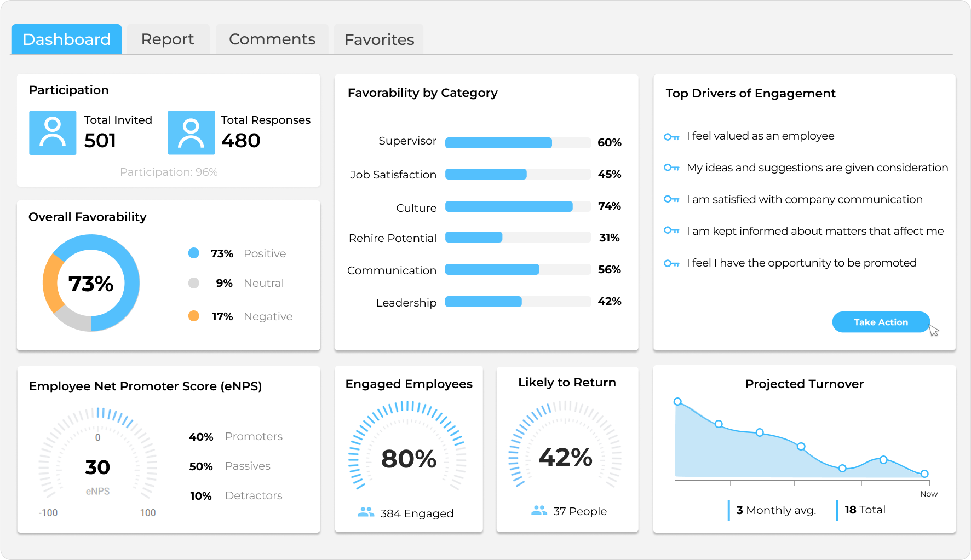Go to the Favorites tab
The image size is (971, 560).
click(x=379, y=39)
